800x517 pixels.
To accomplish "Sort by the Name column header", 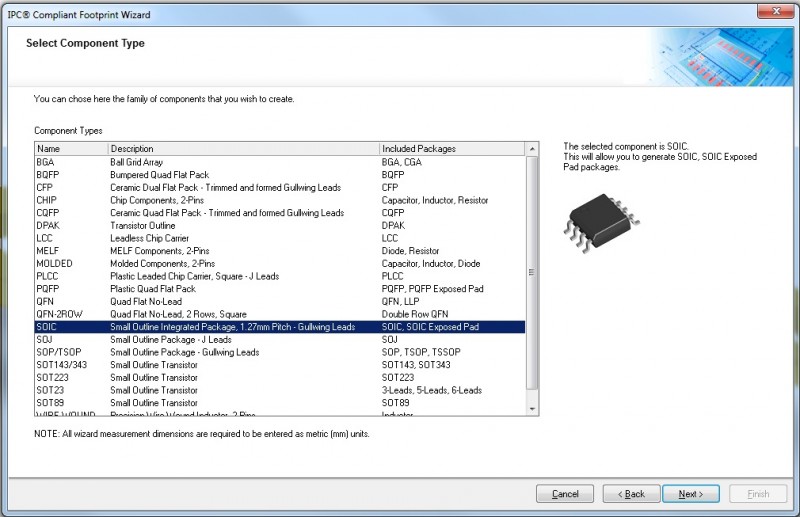I will [x=71, y=149].
